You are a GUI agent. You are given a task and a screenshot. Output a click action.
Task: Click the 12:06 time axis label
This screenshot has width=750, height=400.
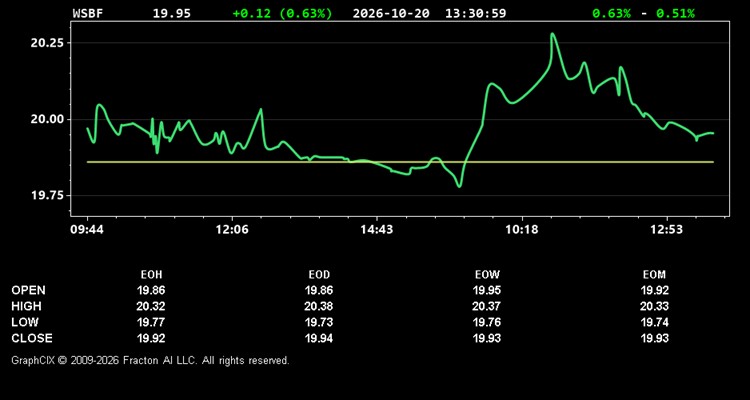click(232, 230)
